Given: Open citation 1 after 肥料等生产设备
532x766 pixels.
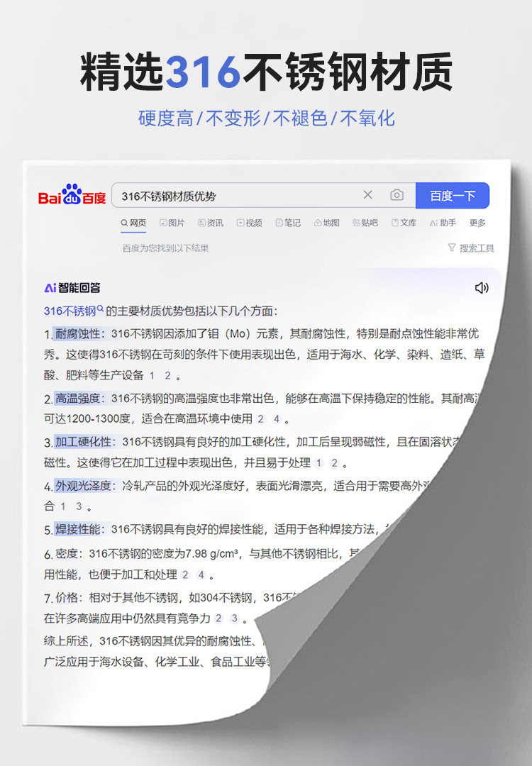Looking at the screenshot, I should click(x=152, y=376).
